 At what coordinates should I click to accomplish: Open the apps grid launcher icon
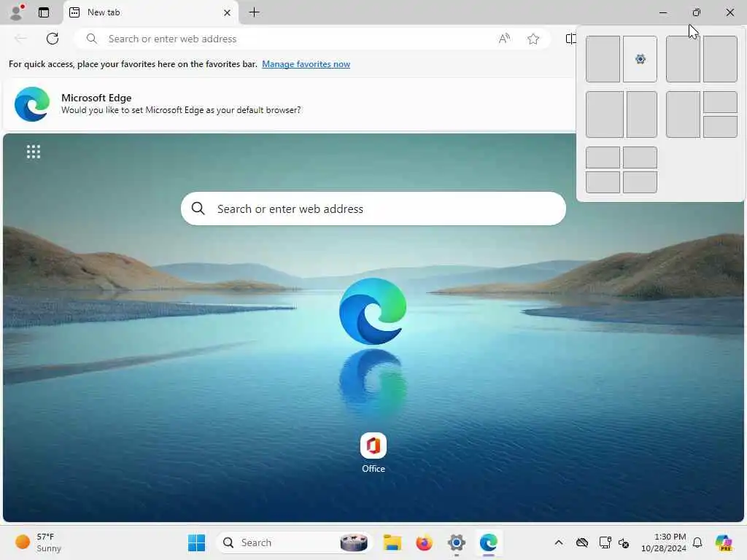[x=34, y=152]
